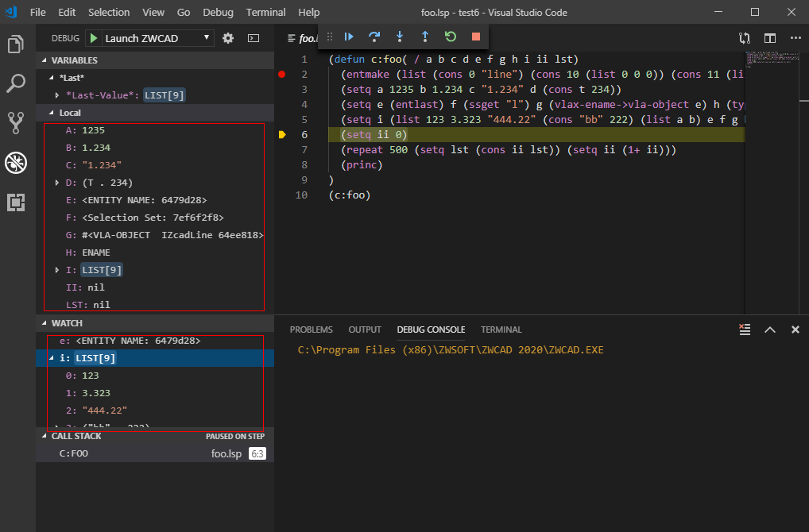Open changes compare icon in editor
Image resolution: width=809 pixels, height=532 pixels.
(745, 38)
